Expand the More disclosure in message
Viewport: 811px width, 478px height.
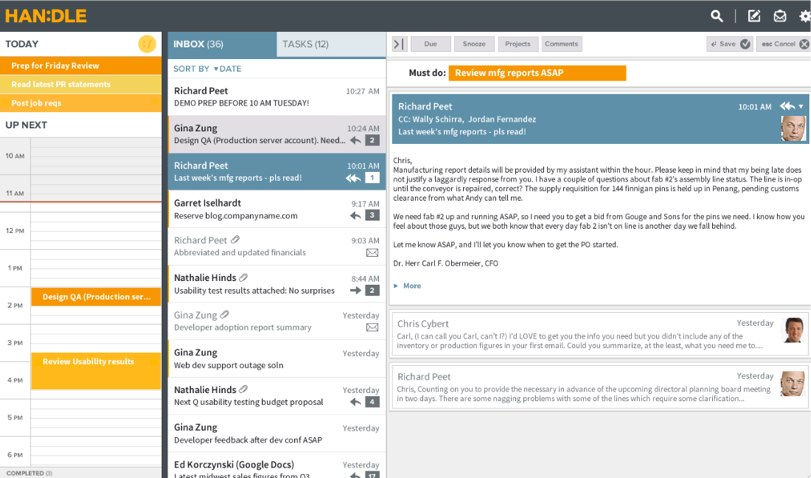(x=408, y=286)
